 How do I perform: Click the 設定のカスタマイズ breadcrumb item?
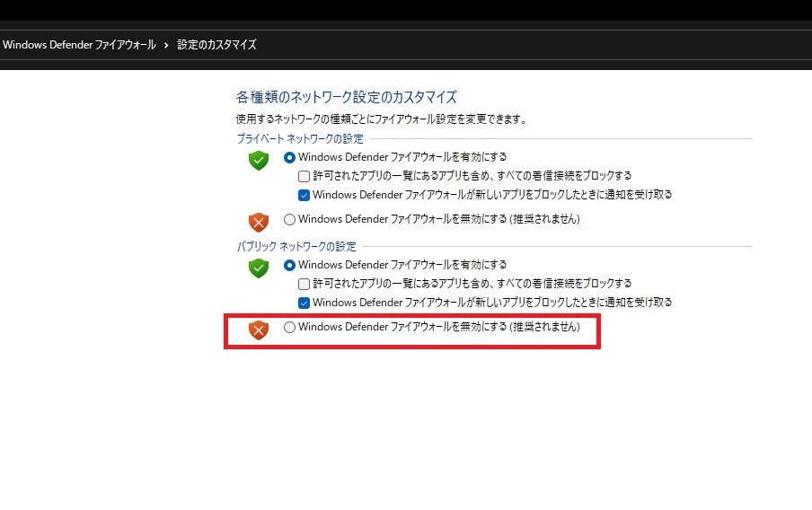216,45
